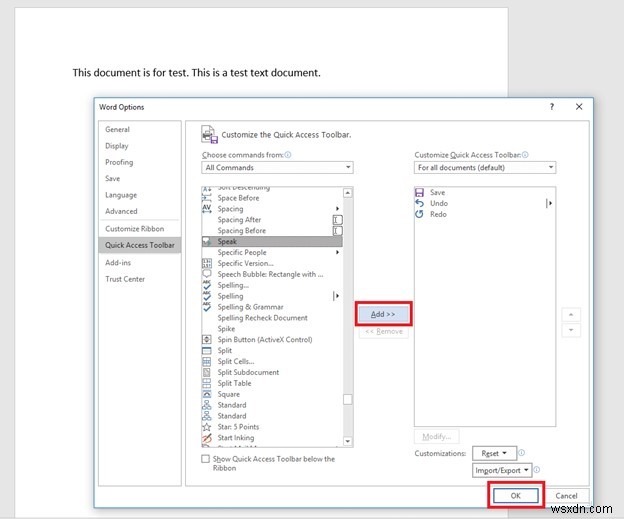Click the Split window icon
Image resolution: width=624 pixels, height=519 pixels.
[207, 350]
